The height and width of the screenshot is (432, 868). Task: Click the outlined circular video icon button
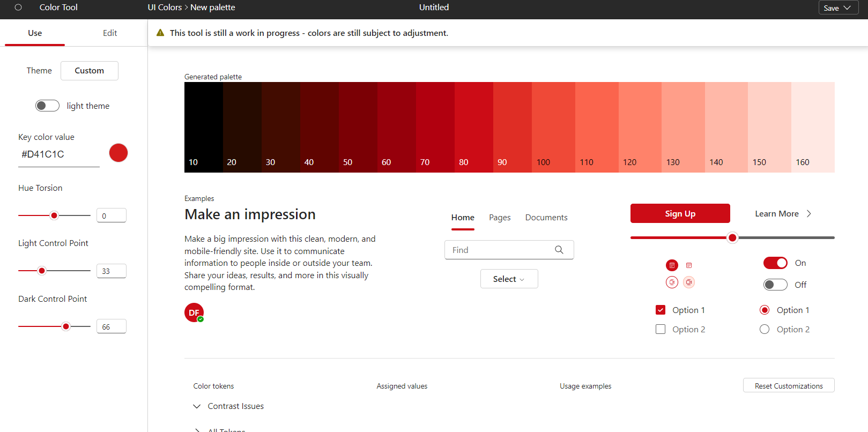672,282
